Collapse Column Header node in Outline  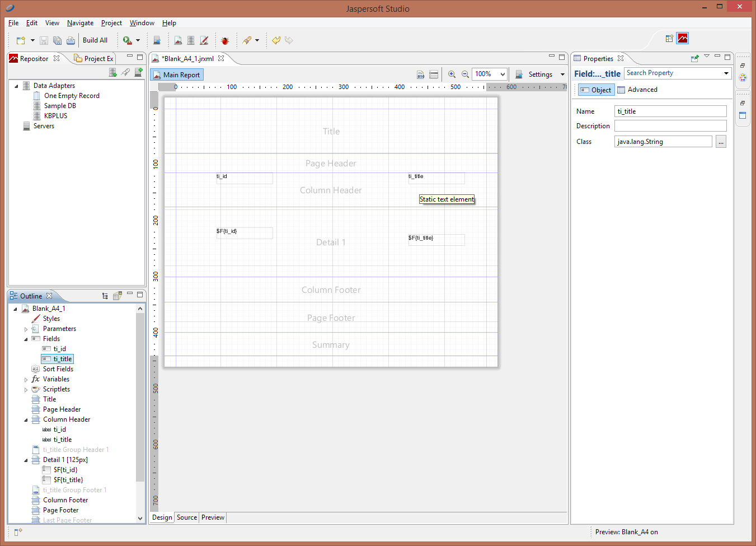[26, 420]
